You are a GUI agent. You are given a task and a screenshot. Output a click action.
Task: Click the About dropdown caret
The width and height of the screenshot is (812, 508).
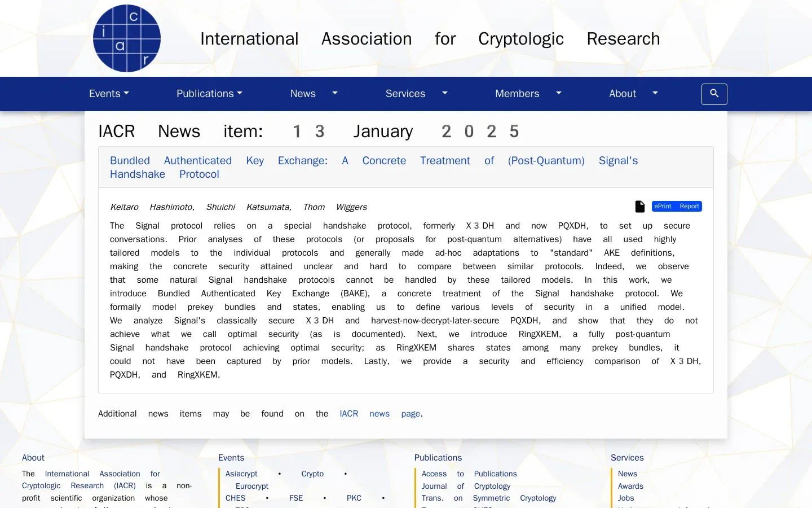point(655,93)
